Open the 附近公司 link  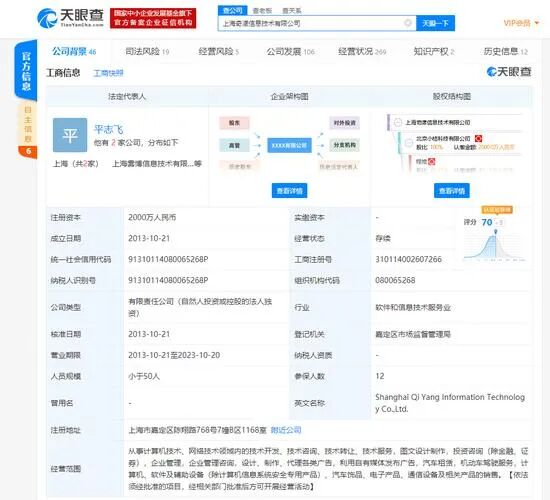(x=286, y=430)
